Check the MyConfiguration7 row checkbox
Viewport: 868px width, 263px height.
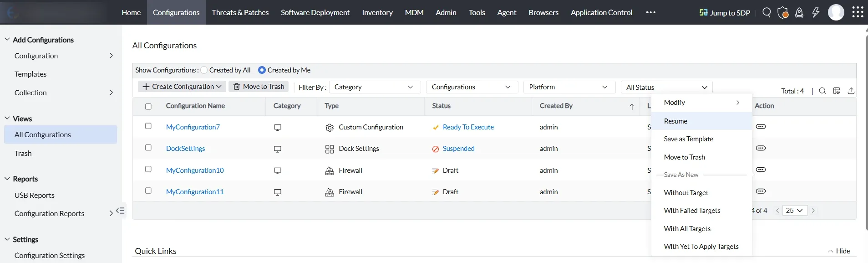coord(148,126)
